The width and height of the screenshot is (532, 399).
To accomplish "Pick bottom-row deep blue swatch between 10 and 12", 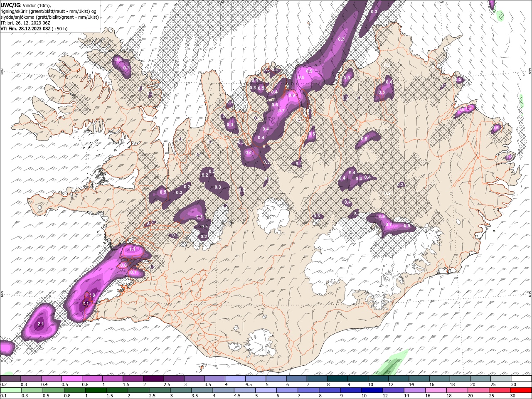I will (372, 390).
